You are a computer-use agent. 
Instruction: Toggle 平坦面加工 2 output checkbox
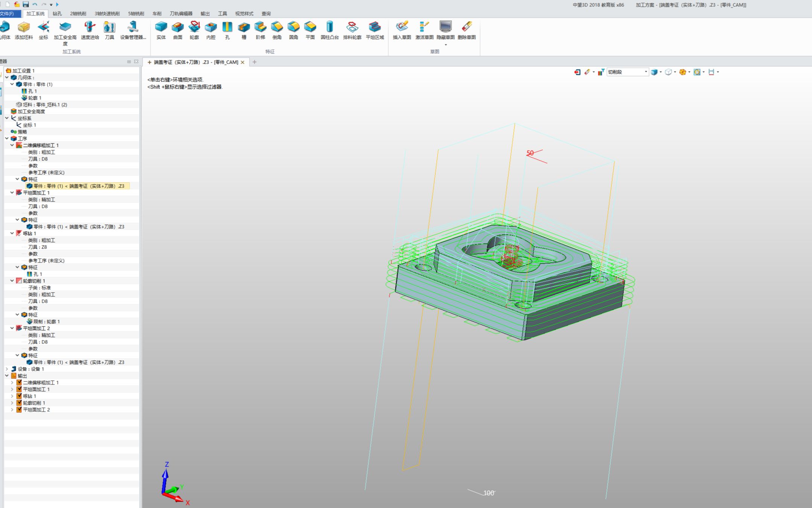19,409
